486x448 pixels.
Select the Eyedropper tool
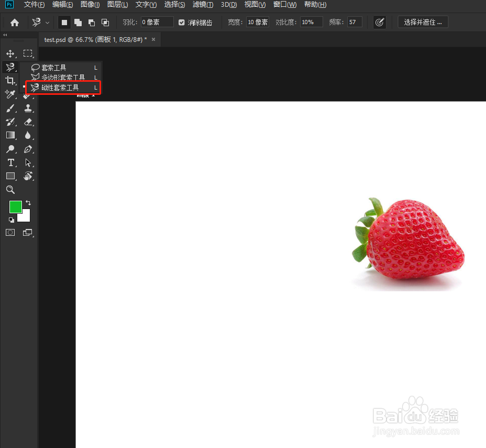(x=10, y=94)
